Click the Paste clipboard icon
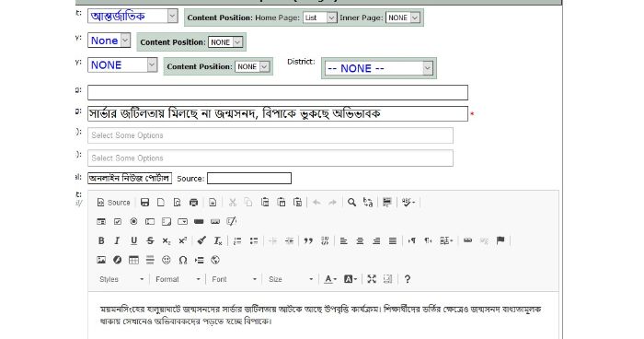644x339 pixels. 265,203
